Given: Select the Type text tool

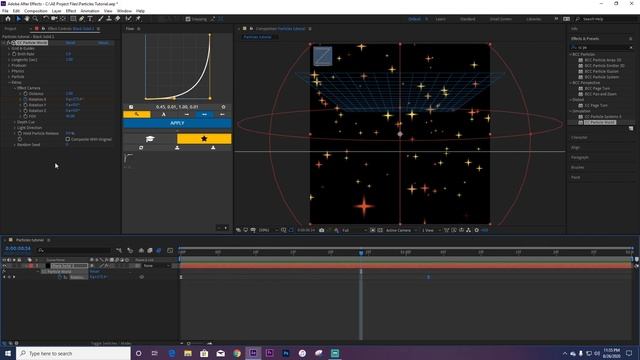Looking at the screenshot, I should coord(90,19).
